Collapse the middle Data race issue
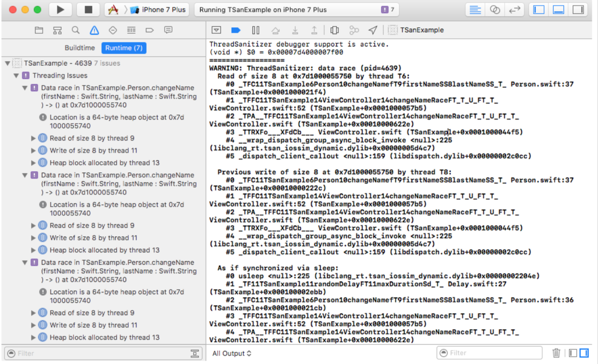 (x=25, y=175)
